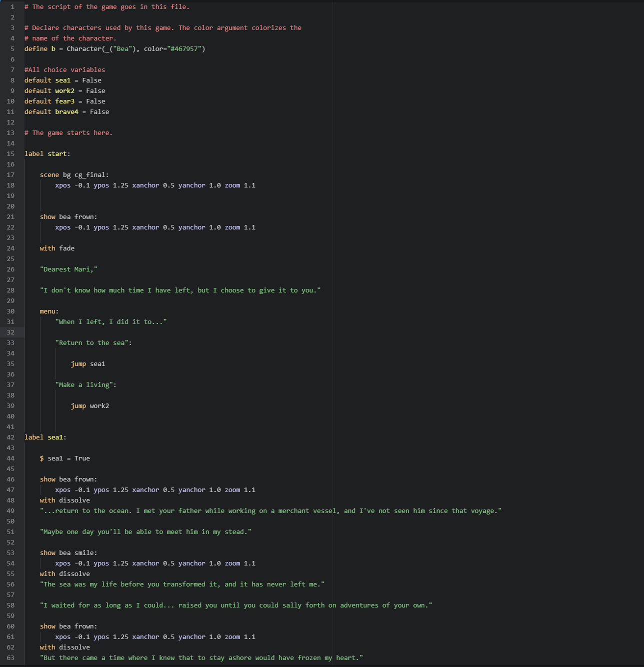Click the "Return to the sea" choice
Viewport: 644px width, 667px height.
(x=93, y=343)
